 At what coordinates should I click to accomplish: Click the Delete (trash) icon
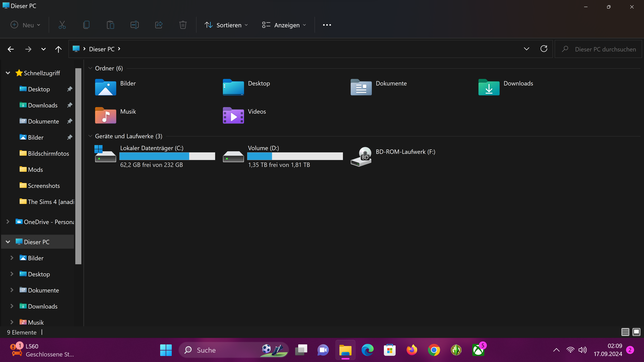[x=183, y=25]
